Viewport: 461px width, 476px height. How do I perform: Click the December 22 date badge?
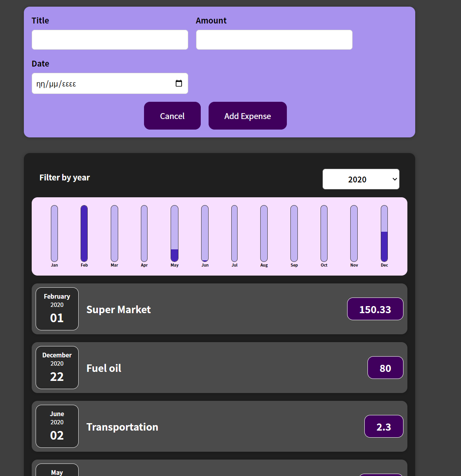(x=57, y=368)
